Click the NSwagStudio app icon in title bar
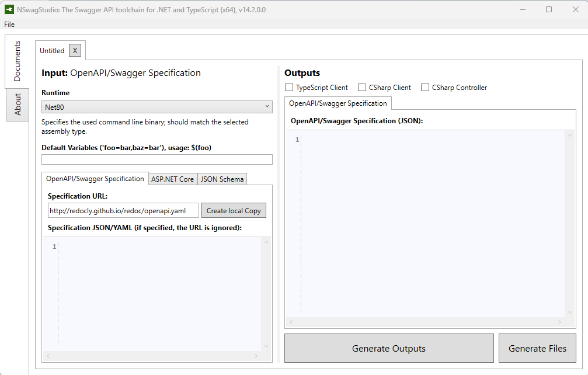 click(9, 9)
